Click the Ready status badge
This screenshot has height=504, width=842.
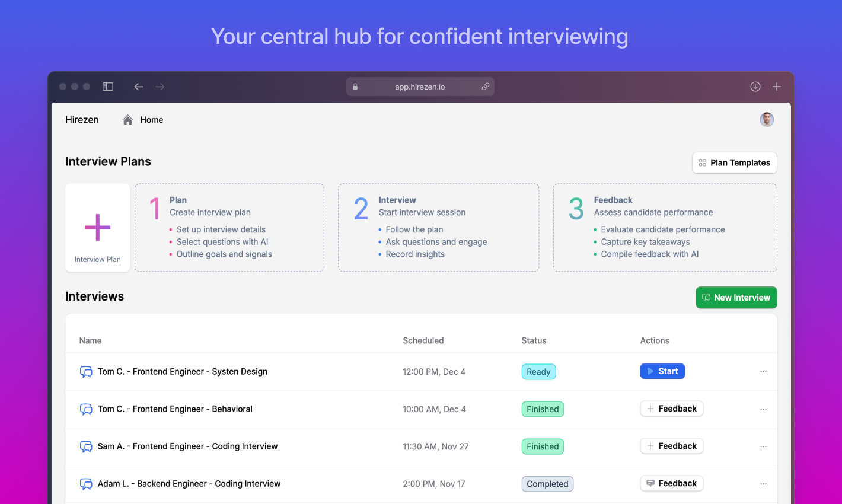pos(538,372)
